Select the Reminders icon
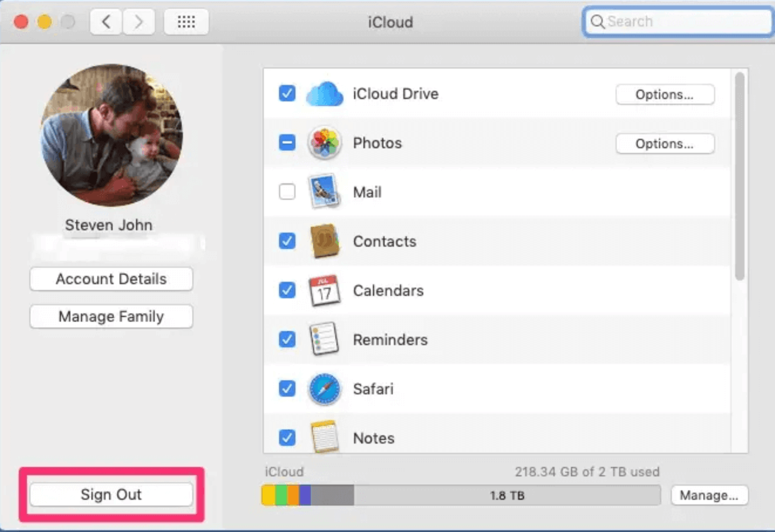This screenshot has width=775, height=532. pyautogui.click(x=325, y=339)
